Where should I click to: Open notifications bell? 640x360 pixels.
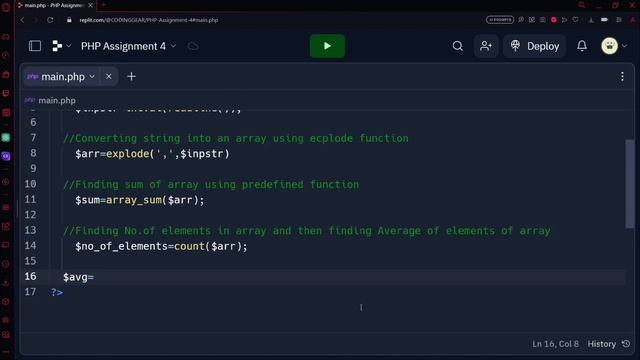coord(582,46)
